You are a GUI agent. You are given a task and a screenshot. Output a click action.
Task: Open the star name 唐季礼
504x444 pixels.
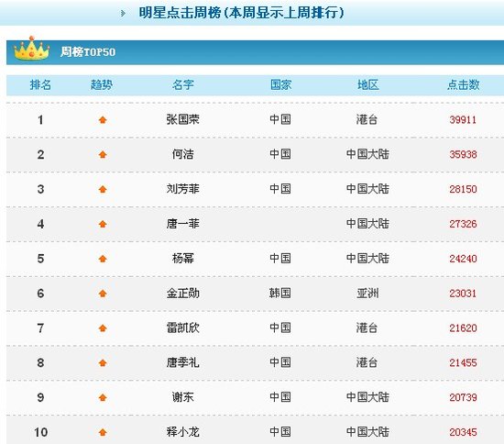[183, 362]
